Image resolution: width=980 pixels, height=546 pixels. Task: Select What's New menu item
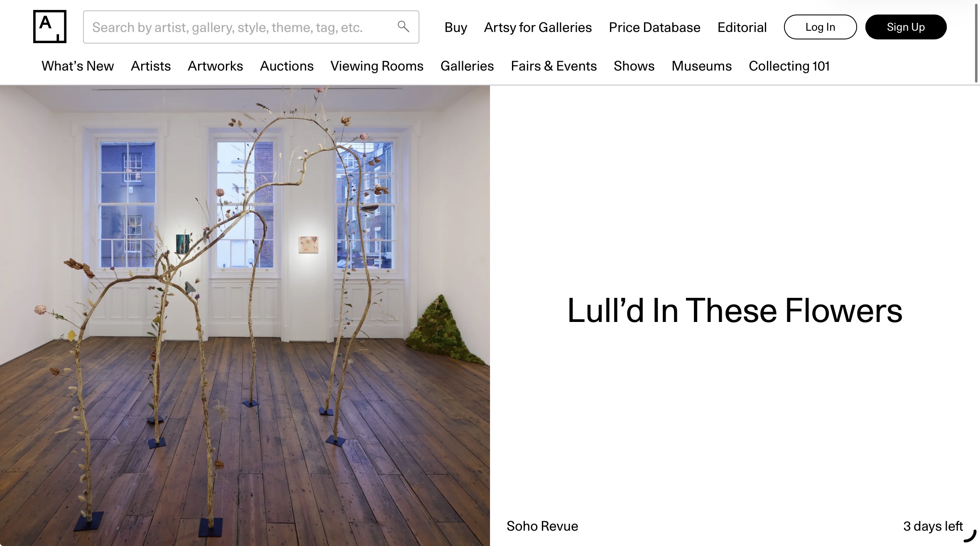click(x=78, y=66)
